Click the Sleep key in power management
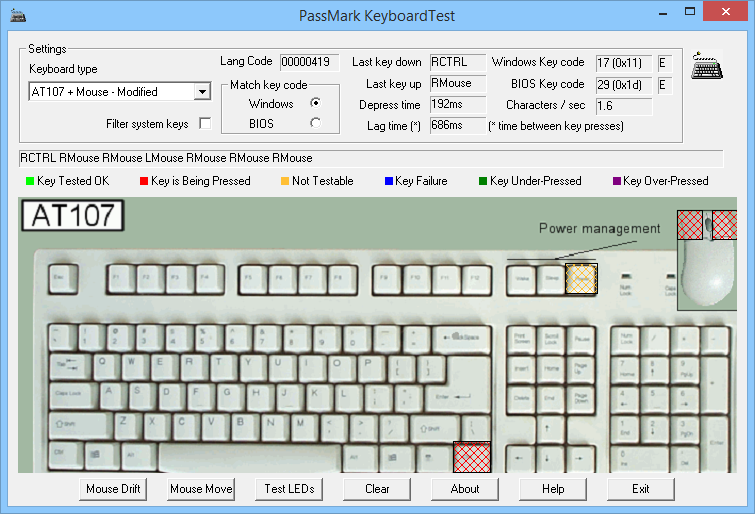 551,279
